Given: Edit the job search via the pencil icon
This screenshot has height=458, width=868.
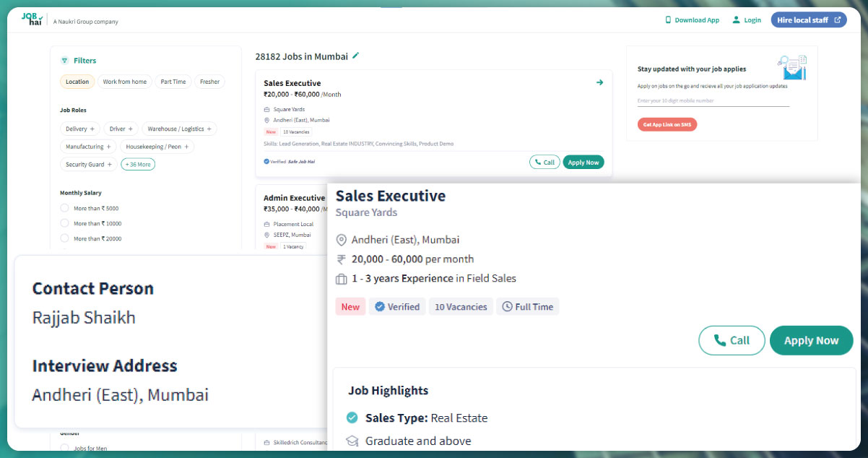Looking at the screenshot, I should pyautogui.click(x=355, y=56).
